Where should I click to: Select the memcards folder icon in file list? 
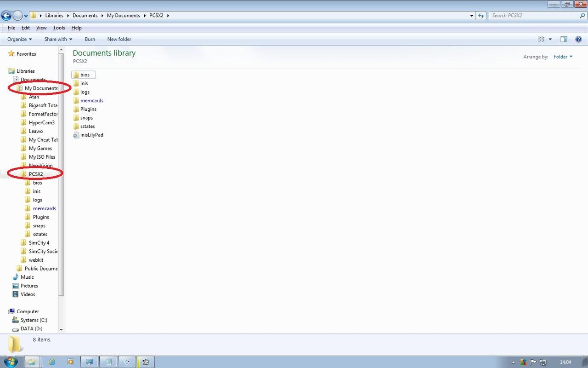click(76, 101)
